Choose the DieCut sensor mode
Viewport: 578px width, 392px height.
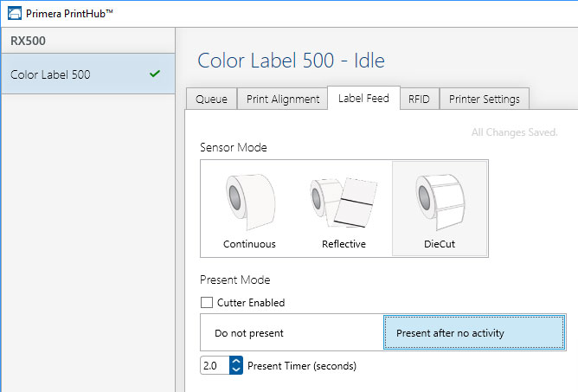[440, 209]
